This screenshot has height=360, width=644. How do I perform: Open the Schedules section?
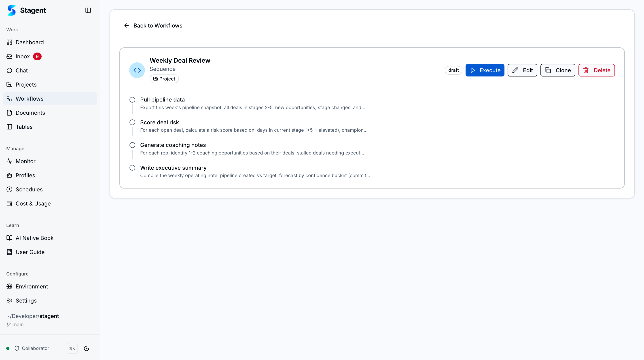tap(29, 189)
